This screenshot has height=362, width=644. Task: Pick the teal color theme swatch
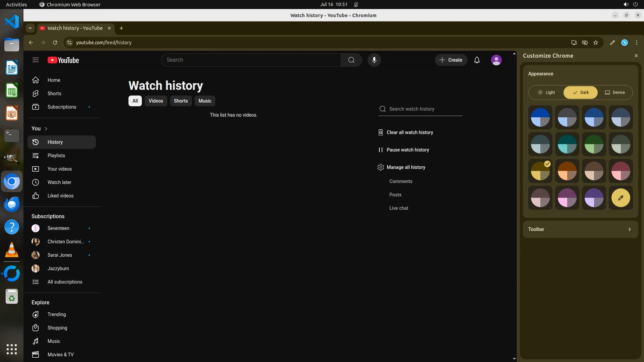[567, 144]
